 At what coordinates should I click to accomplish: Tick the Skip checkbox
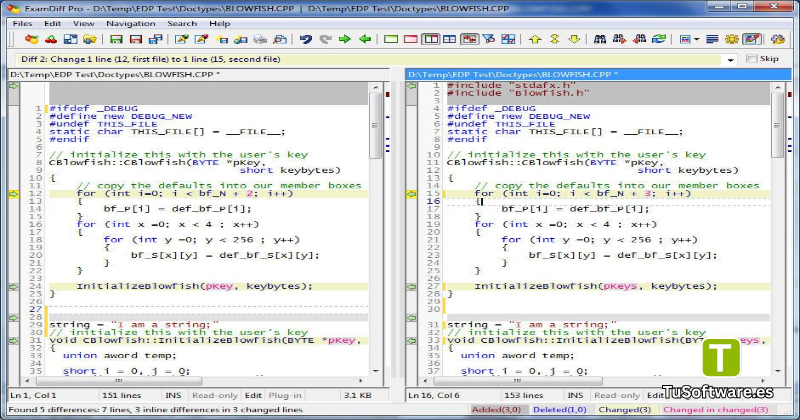point(752,59)
